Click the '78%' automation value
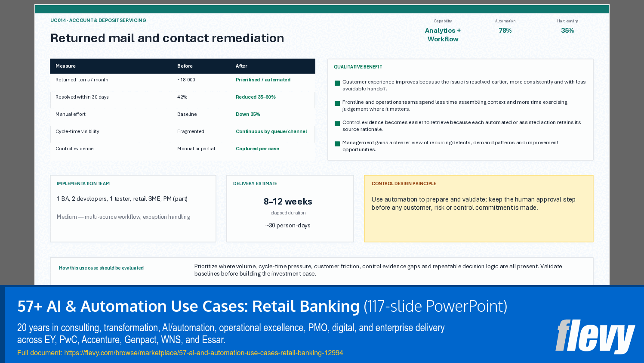 click(x=505, y=31)
